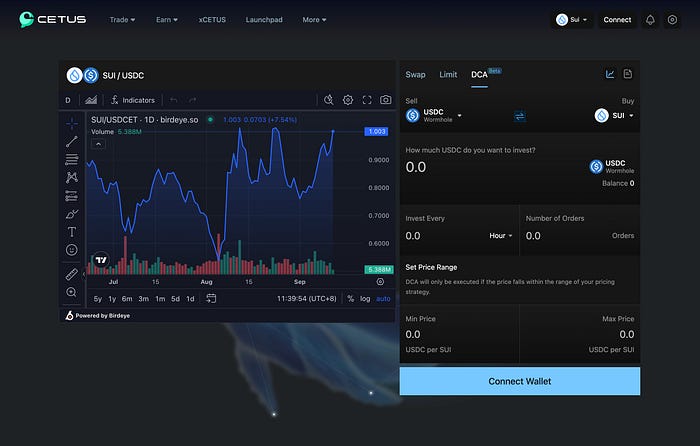The image size is (700, 446).
Task: Select the horizontal lines Fibonacci tool
Action: pyautogui.click(x=71, y=159)
